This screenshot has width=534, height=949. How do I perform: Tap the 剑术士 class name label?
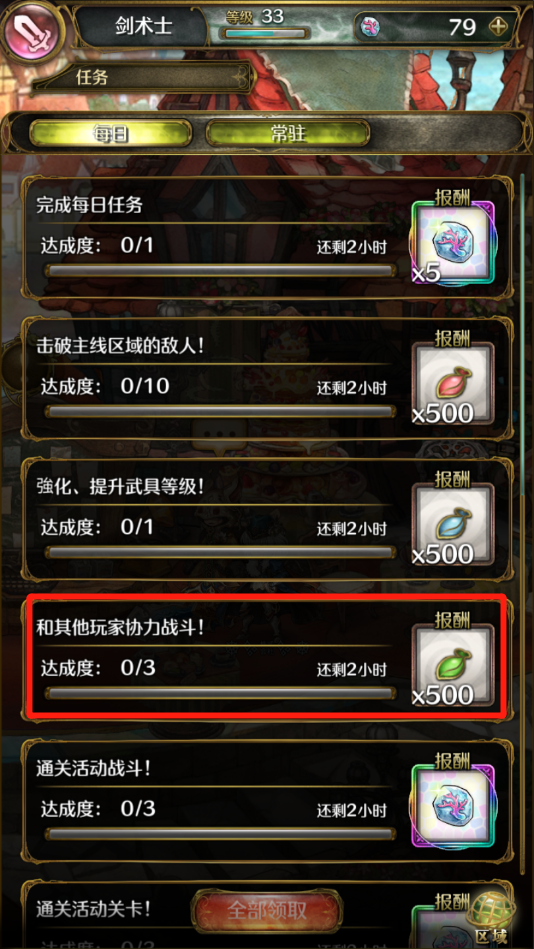pyautogui.click(x=143, y=26)
